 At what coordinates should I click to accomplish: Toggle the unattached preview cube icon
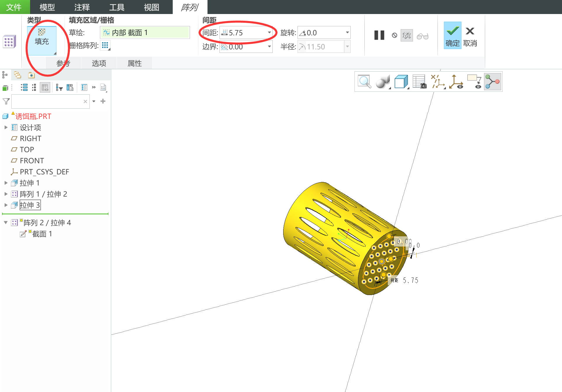(x=407, y=36)
